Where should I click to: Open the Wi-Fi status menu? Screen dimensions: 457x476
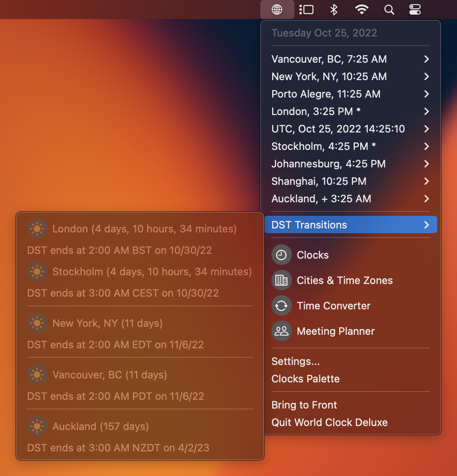pyautogui.click(x=361, y=10)
